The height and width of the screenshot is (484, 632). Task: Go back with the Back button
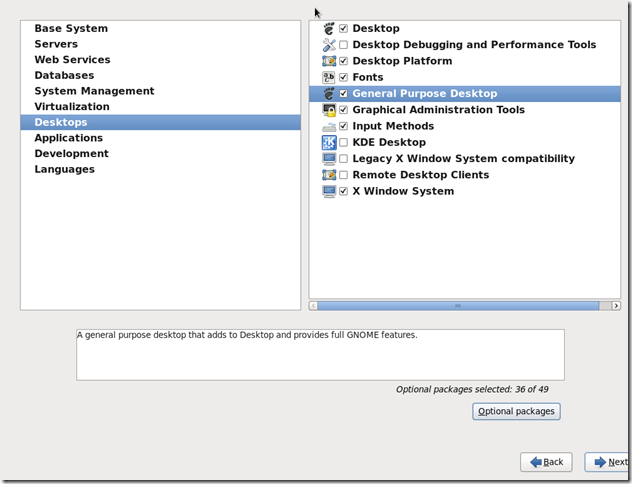point(546,462)
